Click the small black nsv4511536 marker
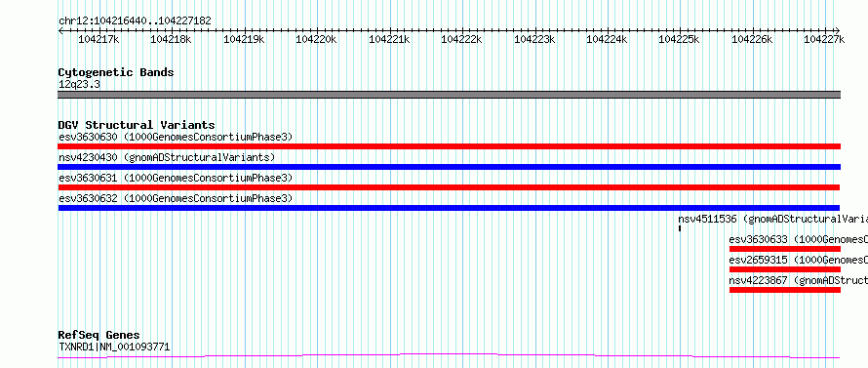 [x=679, y=228]
